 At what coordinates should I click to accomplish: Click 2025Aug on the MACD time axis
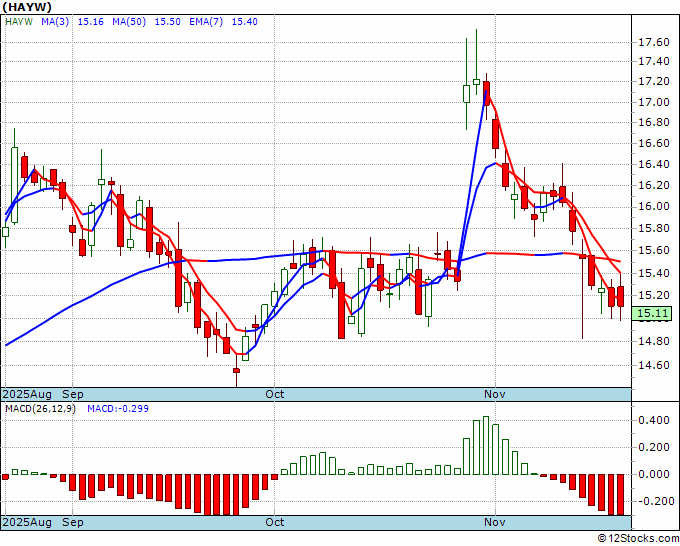(x=27, y=522)
